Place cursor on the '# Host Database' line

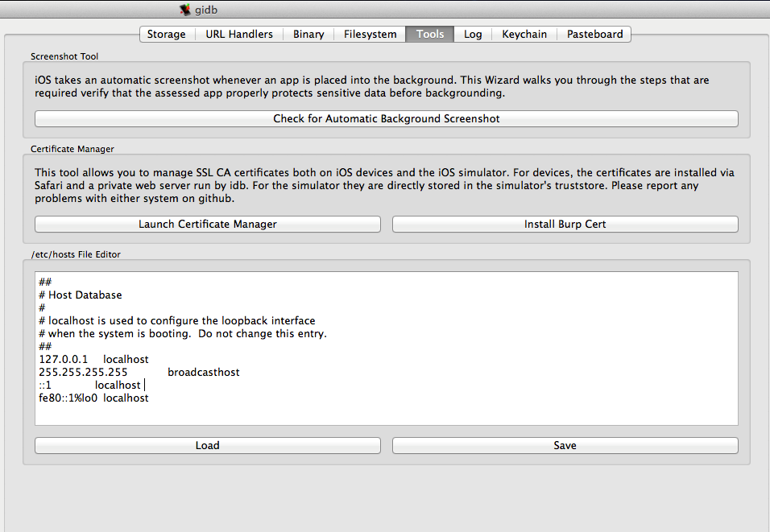click(x=81, y=295)
